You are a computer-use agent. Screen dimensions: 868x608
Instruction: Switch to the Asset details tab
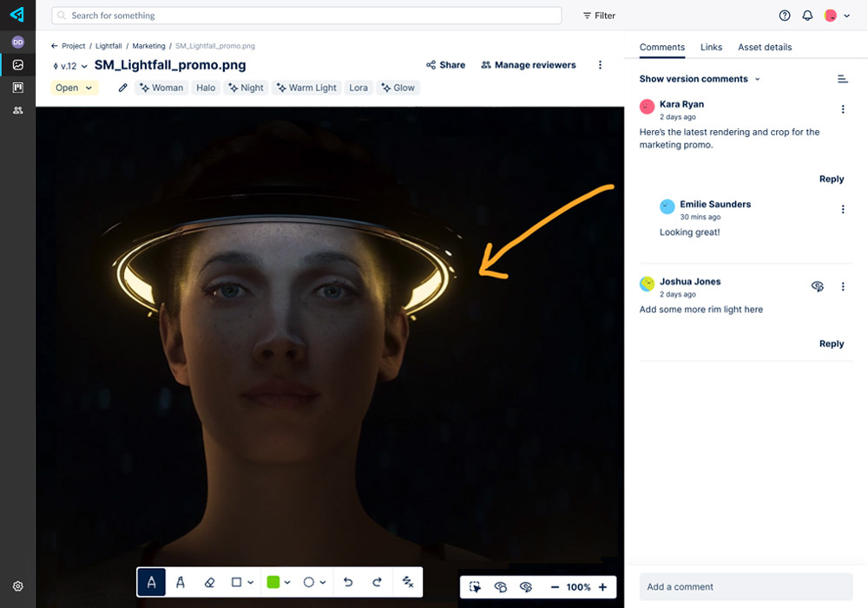point(765,47)
